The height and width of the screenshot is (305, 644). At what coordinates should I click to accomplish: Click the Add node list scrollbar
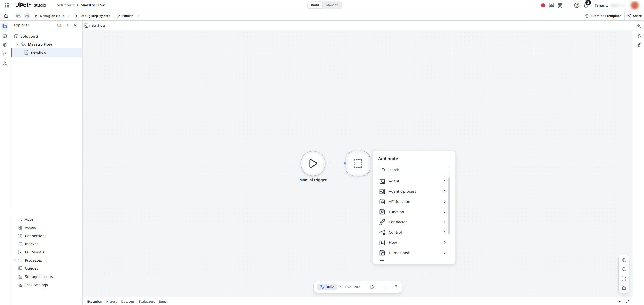[x=449, y=206]
